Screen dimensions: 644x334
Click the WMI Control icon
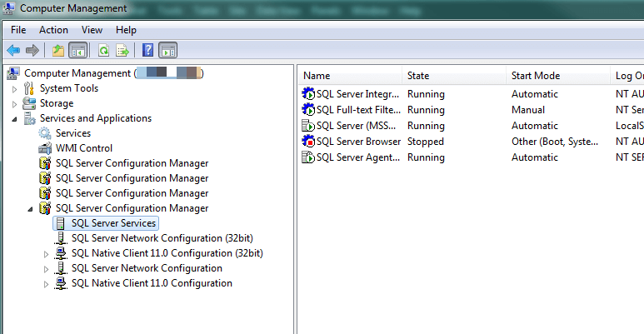coord(45,148)
